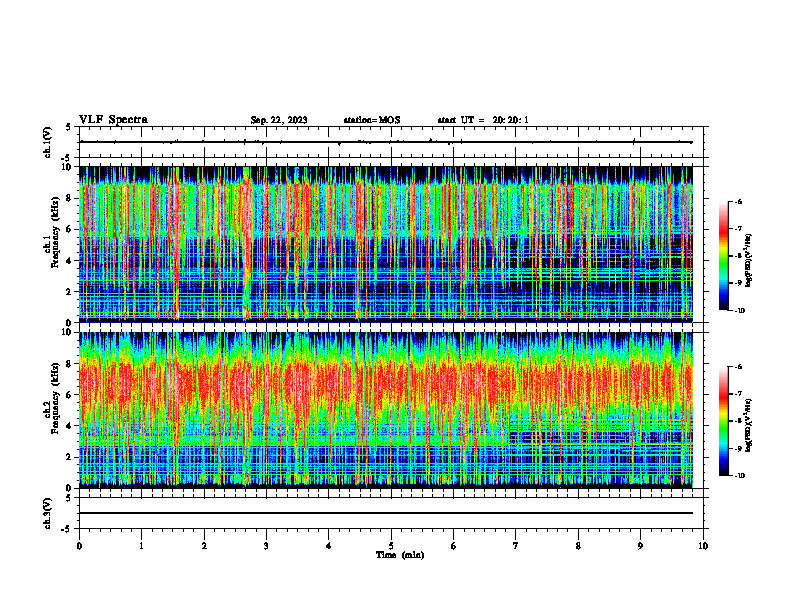Click the "-7" tick on ch.2 colorbar
The image size is (792, 612).
point(738,394)
